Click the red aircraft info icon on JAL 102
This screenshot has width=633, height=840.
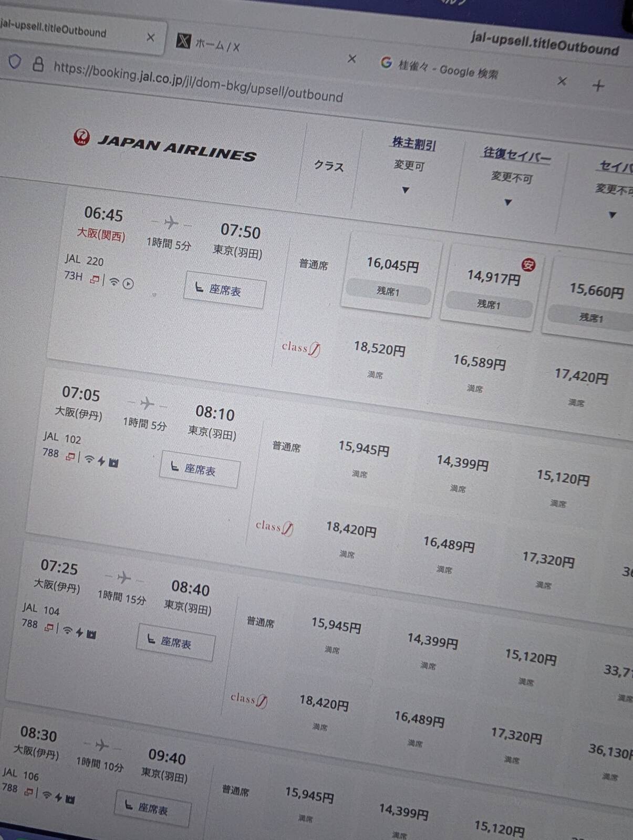pos(70,457)
